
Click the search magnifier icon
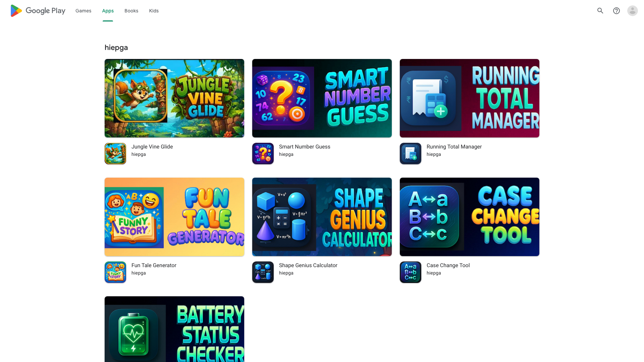(600, 11)
